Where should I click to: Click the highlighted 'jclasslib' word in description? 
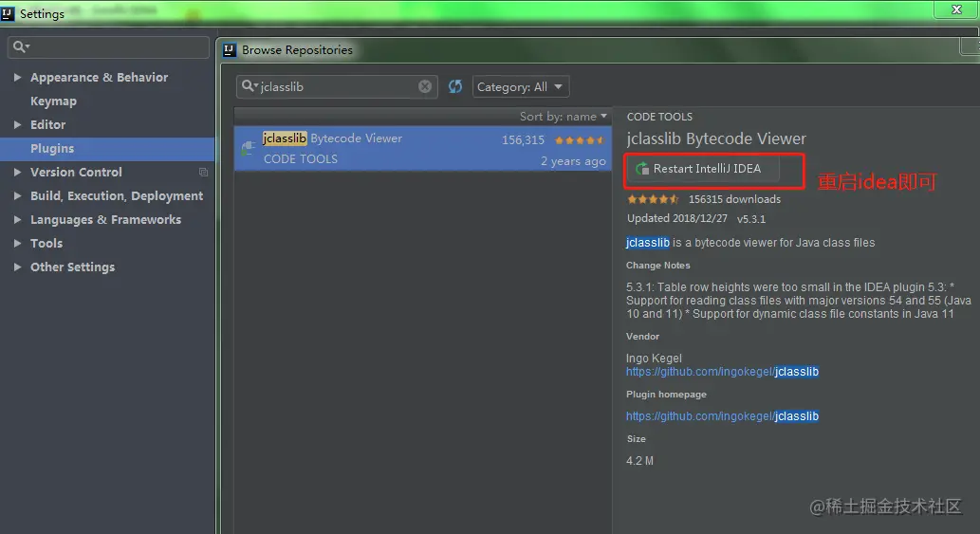pyautogui.click(x=648, y=242)
